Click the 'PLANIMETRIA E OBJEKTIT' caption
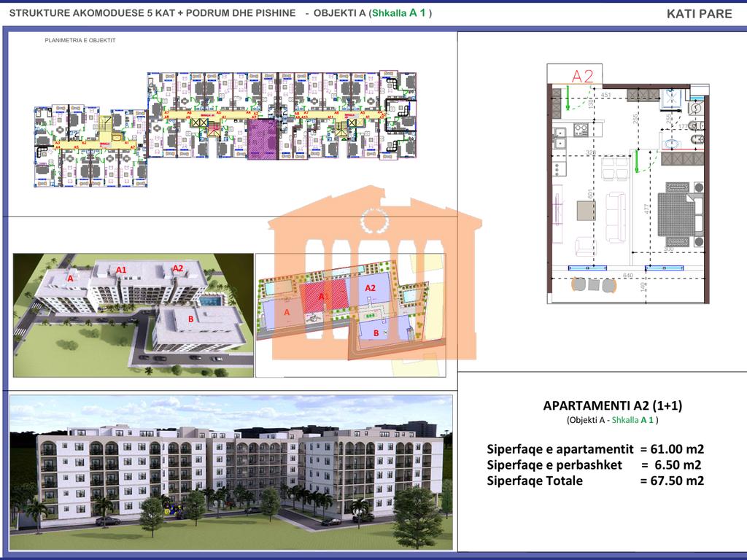Screen dimensions: 747x560 pos(80,41)
